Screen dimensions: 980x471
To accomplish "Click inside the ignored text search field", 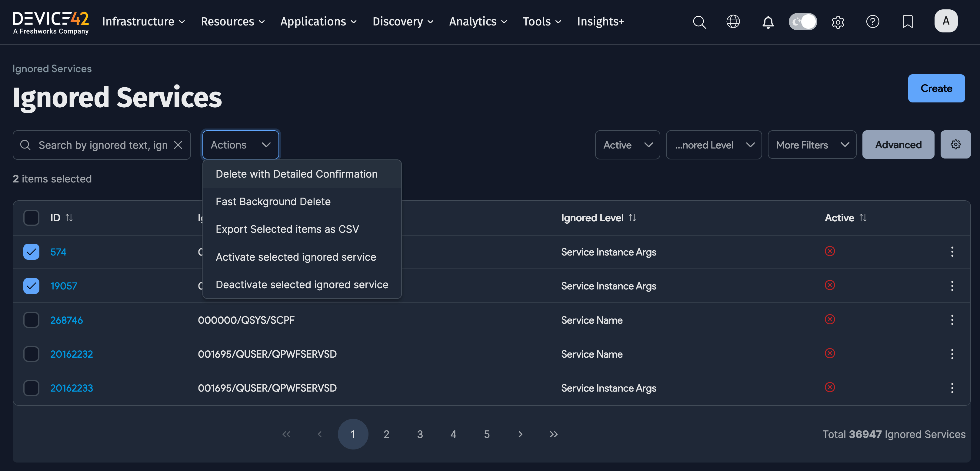I will [x=103, y=145].
